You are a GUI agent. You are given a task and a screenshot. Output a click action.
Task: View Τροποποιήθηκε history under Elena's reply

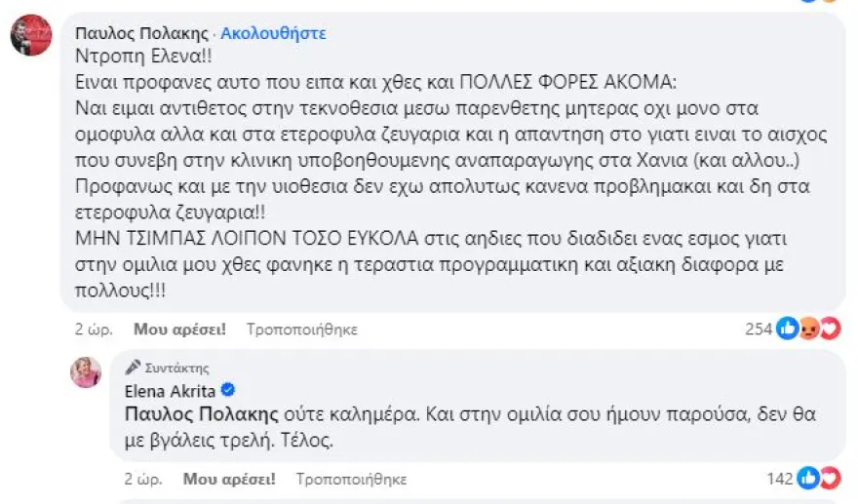tap(350, 479)
